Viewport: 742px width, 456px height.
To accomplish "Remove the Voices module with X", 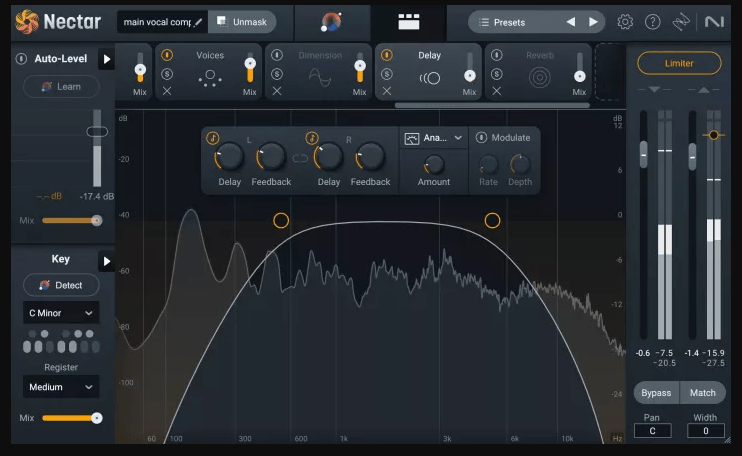I will pos(167,91).
